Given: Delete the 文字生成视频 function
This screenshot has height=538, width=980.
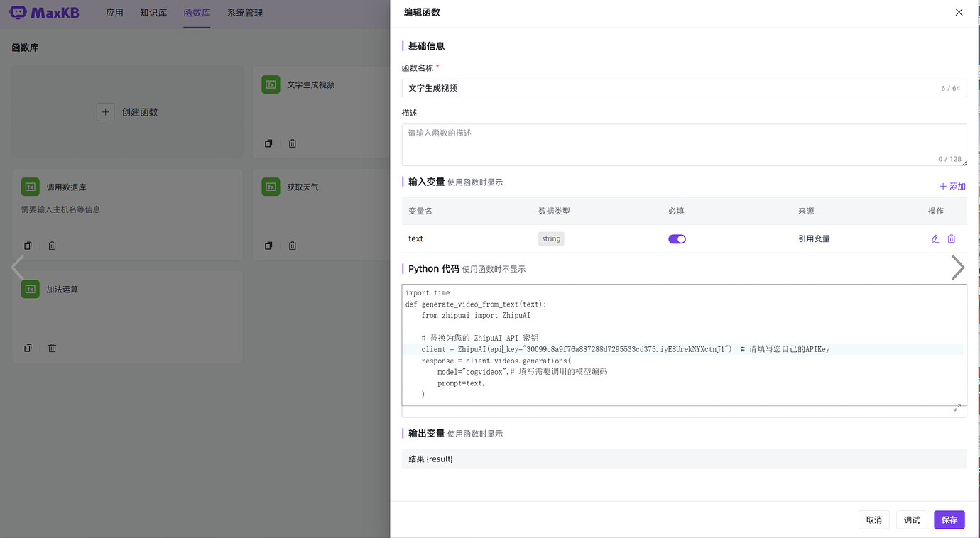Looking at the screenshot, I should click(292, 143).
